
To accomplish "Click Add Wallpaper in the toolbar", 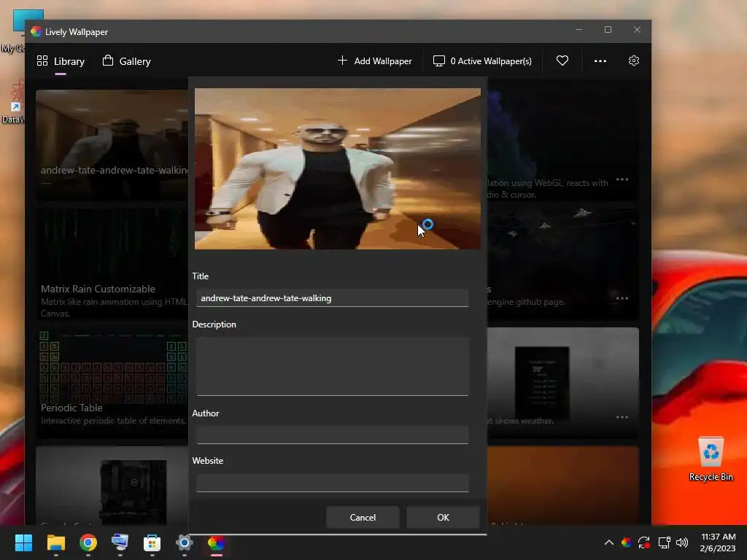I will point(375,61).
